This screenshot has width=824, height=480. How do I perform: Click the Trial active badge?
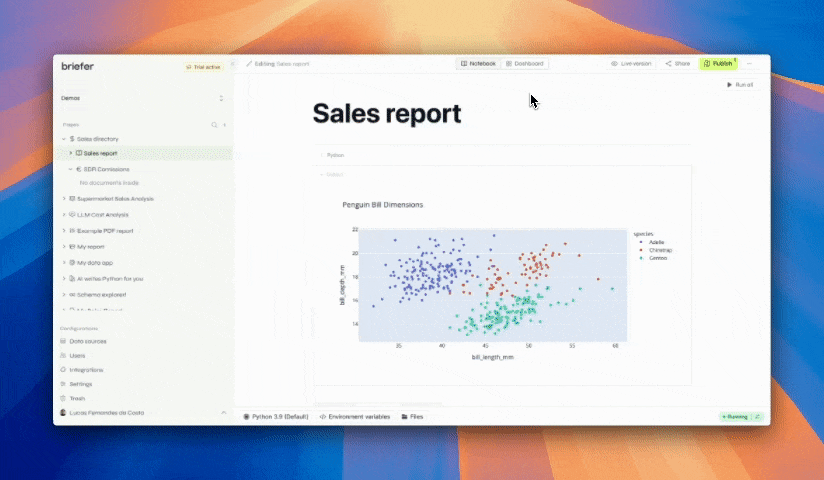[204, 67]
